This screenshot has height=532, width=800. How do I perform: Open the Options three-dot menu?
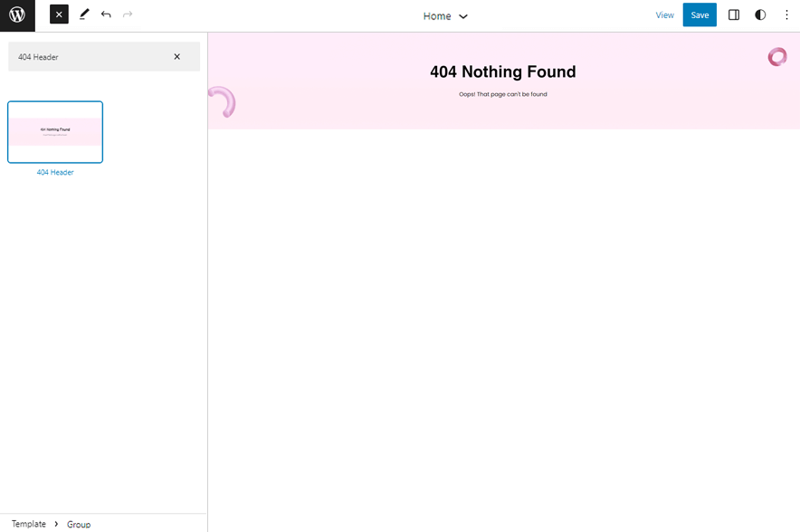click(786, 14)
